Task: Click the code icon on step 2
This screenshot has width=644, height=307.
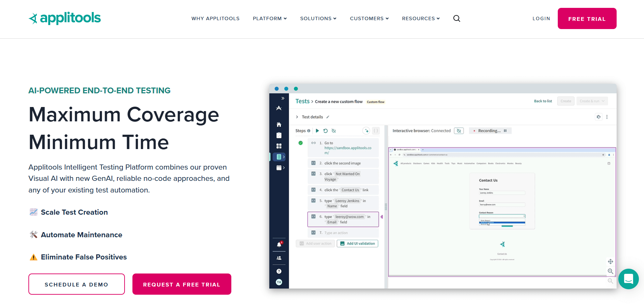Action: (x=313, y=163)
